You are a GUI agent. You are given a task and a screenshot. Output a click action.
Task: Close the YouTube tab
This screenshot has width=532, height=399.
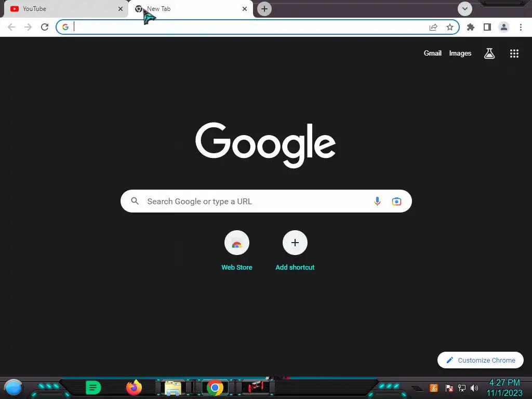pos(121,9)
